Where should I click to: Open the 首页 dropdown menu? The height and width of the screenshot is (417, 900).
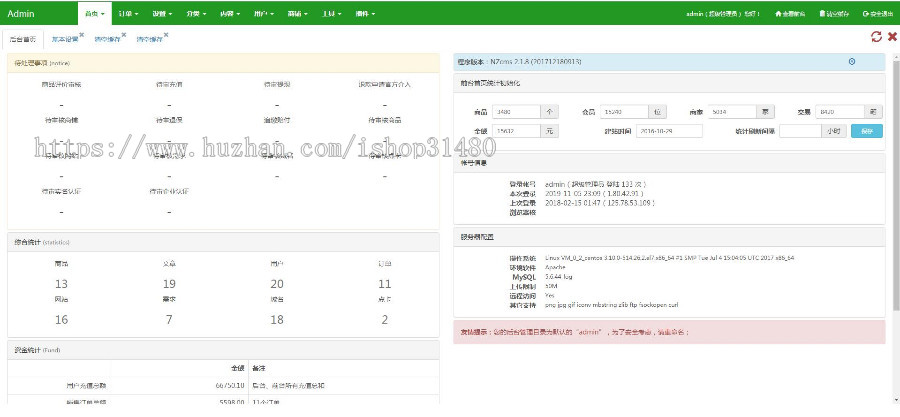point(95,13)
